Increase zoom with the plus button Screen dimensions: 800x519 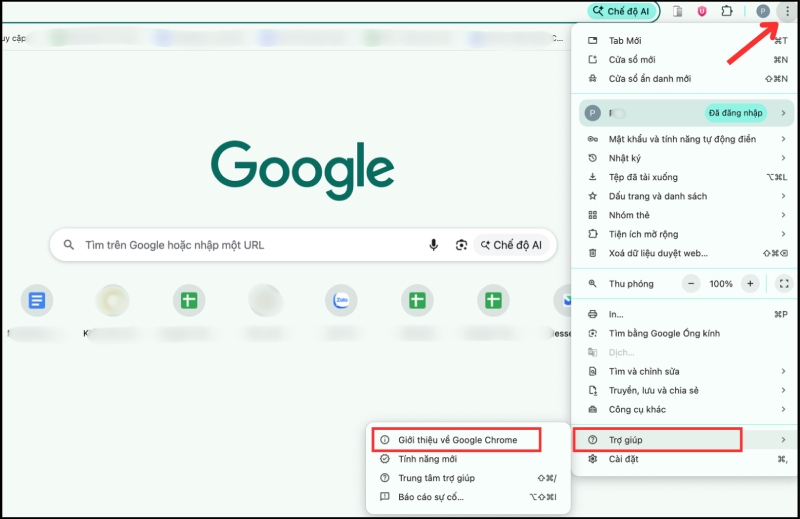coord(750,284)
